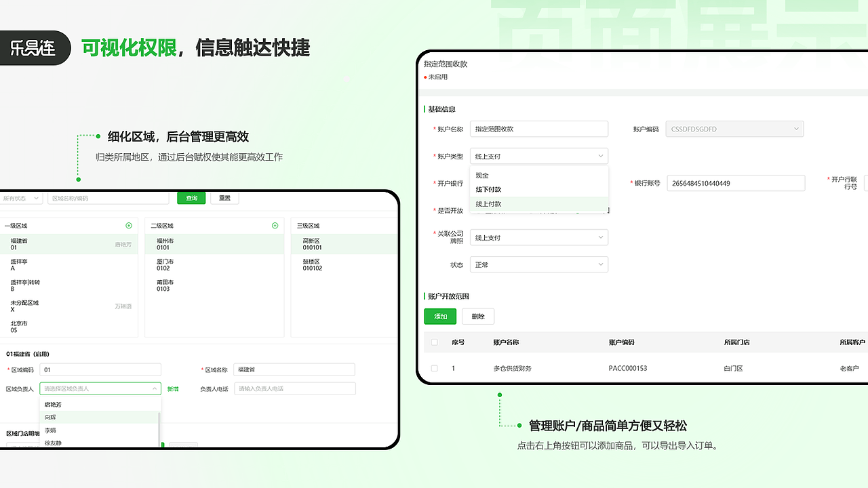The height and width of the screenshot is (488, 868).
Task: Click the 删除 delete button
Action: pyautogui.click(x=478, y=316)
